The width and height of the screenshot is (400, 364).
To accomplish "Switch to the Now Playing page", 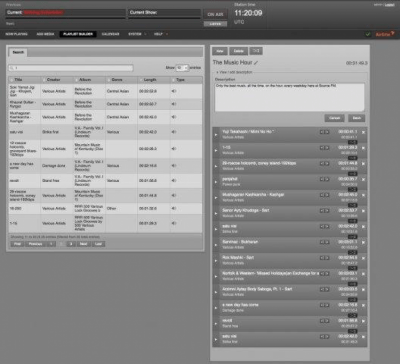I will [16, 34].
